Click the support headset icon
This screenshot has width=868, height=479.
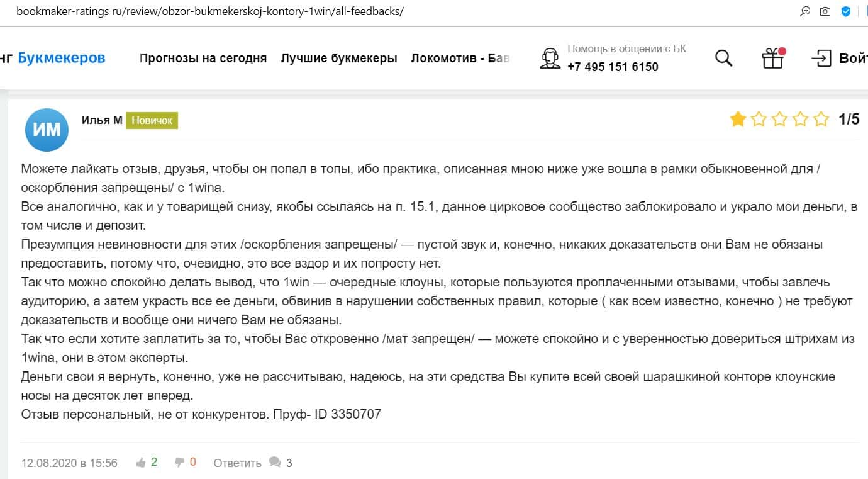[550, 59]
